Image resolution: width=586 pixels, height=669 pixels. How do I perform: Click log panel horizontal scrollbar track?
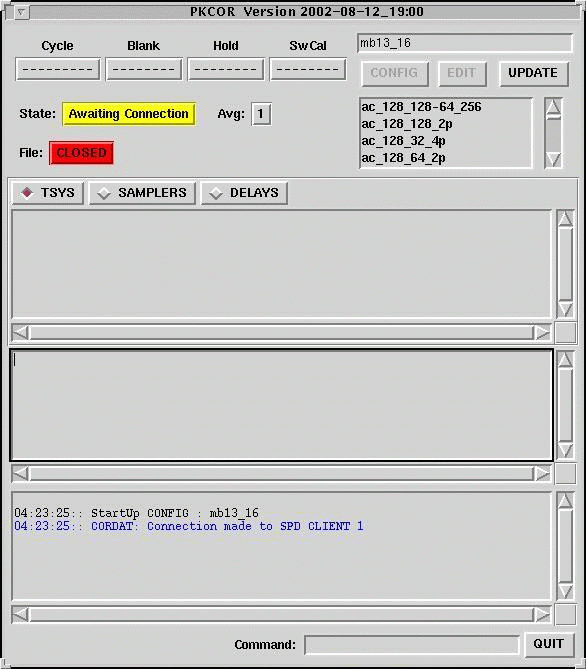(282, 615)
